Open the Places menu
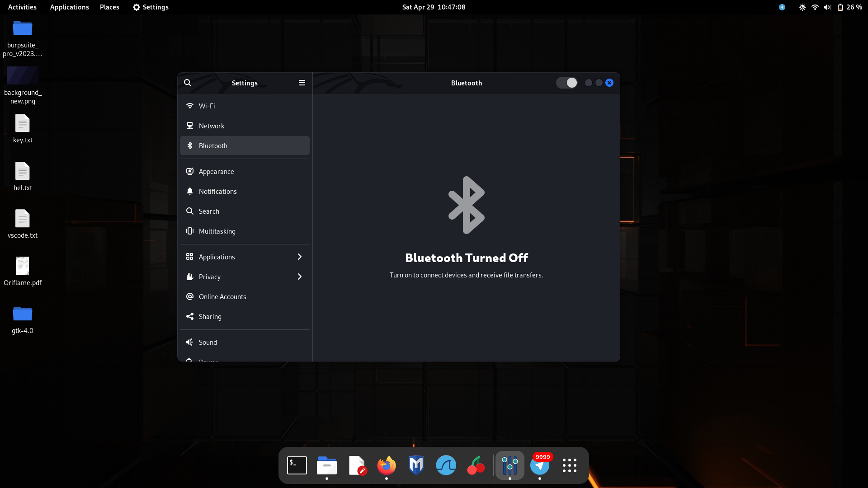The height and width of the screenshot is (488, 868). click(109, 7)
